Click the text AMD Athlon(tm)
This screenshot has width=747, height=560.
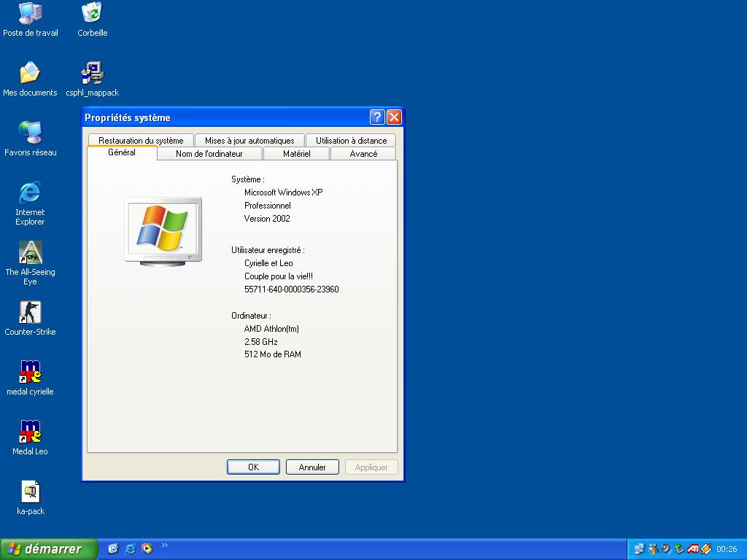pyautogui.click(x=271, y=329)
